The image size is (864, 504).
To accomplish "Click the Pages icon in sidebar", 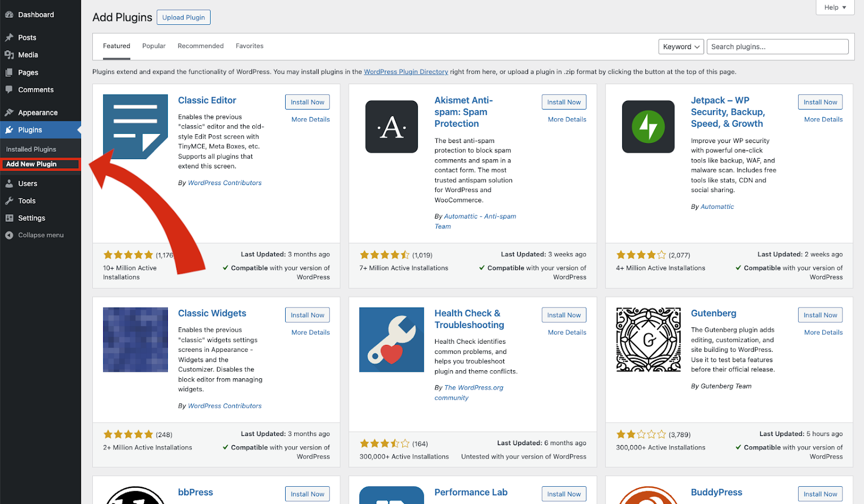I will [x=9, y=72].
